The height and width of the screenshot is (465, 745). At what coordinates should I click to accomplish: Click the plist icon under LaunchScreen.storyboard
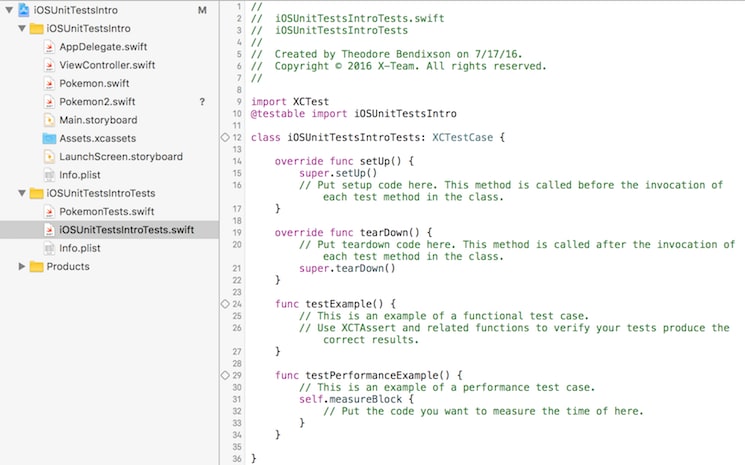tap(49, 175)
